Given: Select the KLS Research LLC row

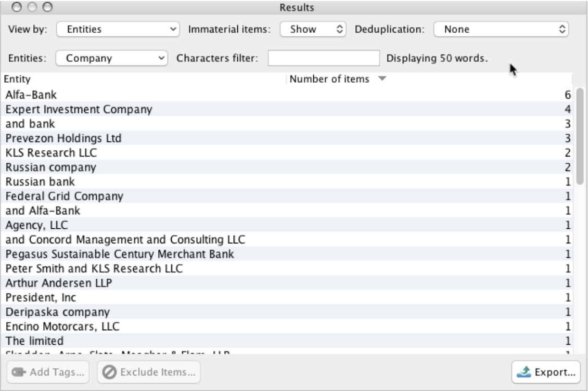Looking at the screenshot, I should tap(287, 152).
